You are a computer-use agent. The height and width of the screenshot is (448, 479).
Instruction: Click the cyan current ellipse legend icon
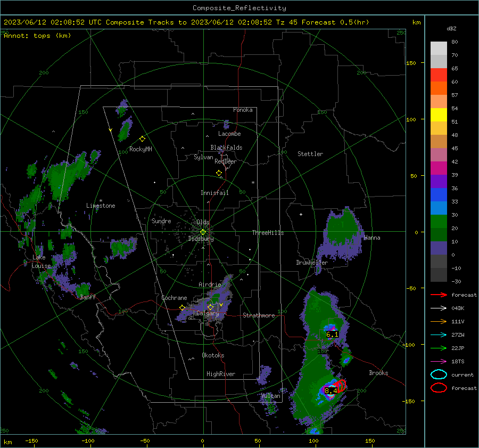click(x=439, y=374)
